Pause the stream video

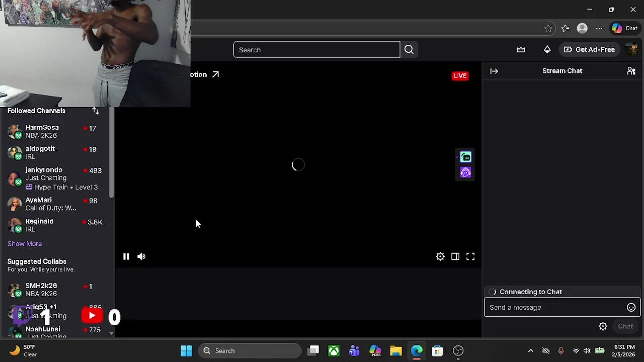tap(126, 256)
